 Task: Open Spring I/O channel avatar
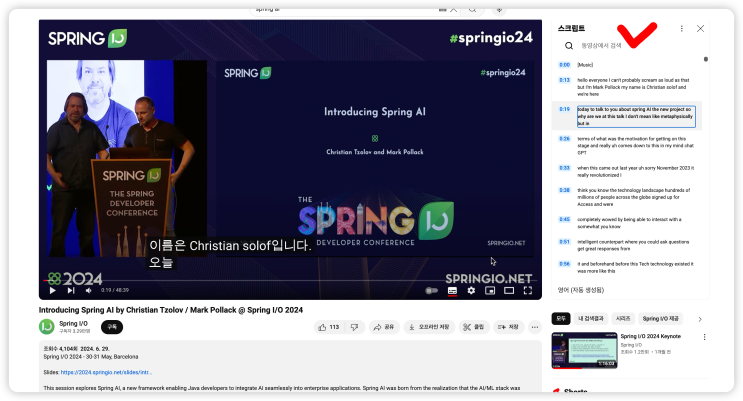(46, 327)
